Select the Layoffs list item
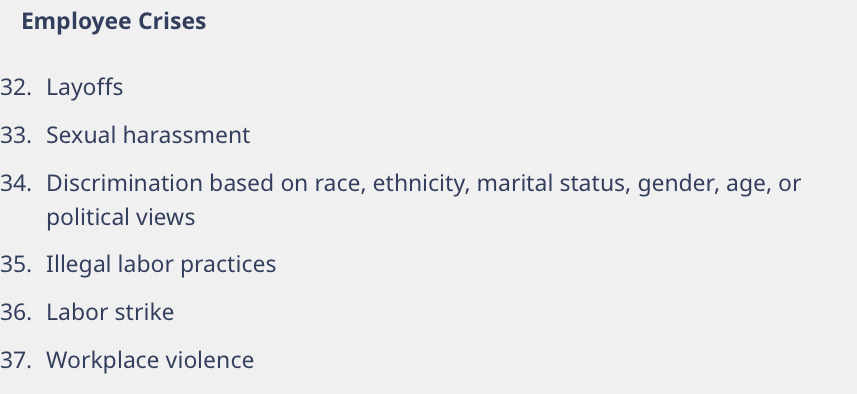 pyautogui.click(x=85, y=87)
